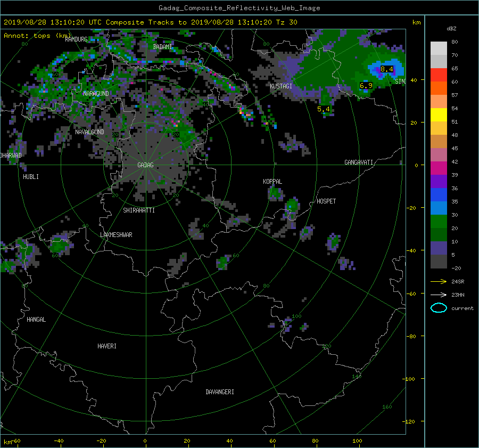Click the DAVANGERI town label
This screenshot has height=448, width=479.
(220, 392)
